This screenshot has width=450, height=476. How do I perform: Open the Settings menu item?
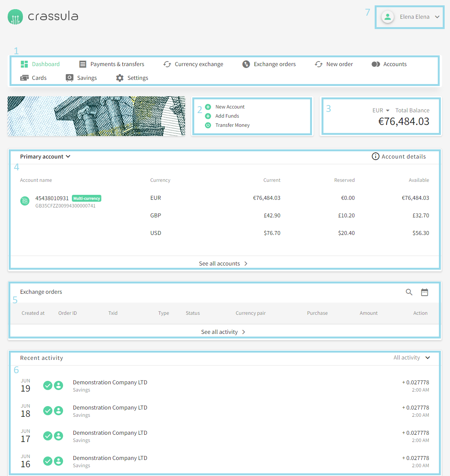tap(132, 78)
